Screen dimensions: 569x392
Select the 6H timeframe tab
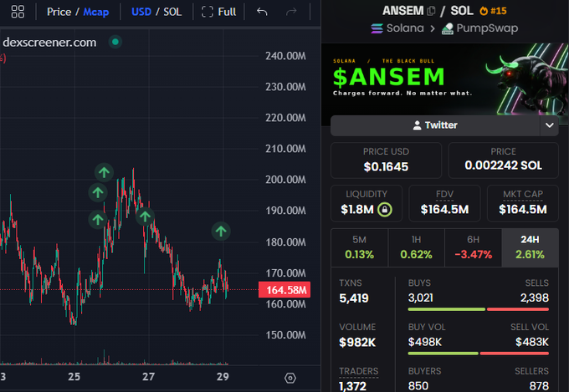pyautogui.click(x=474, y=247)
